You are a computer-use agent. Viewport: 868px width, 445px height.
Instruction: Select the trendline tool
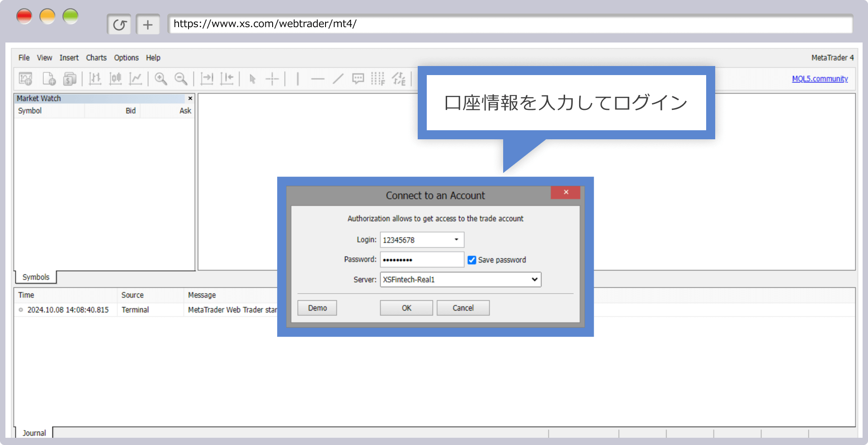coord(338,79)
